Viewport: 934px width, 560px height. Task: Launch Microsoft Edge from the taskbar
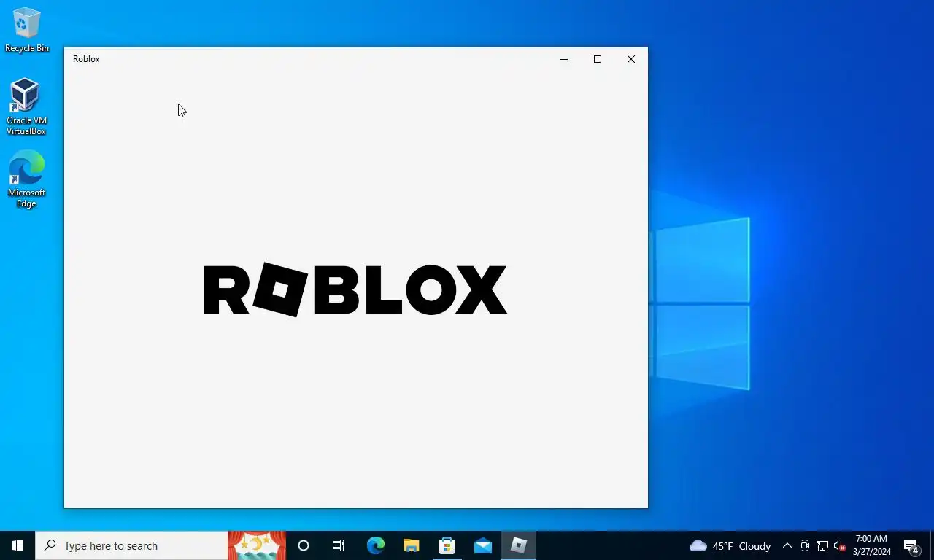[375, 545]
